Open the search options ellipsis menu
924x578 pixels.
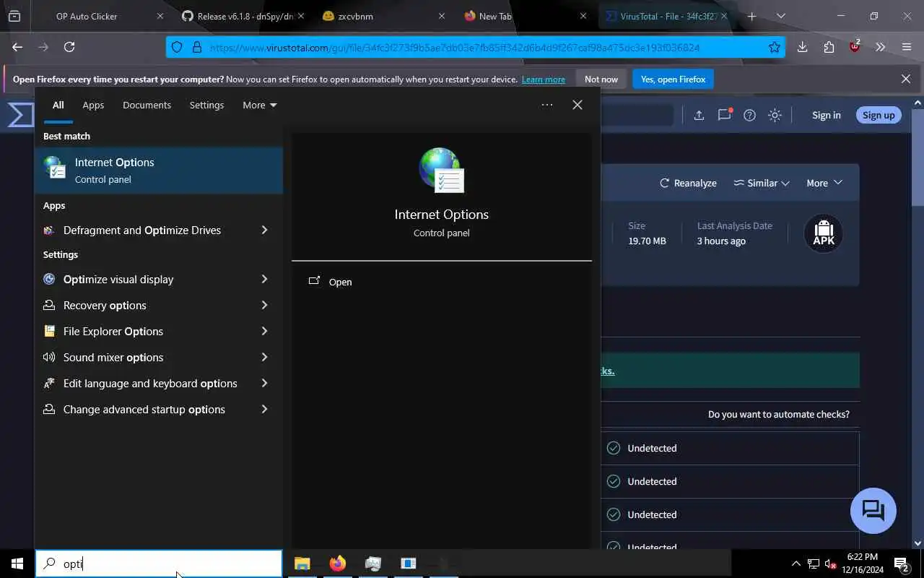(x=547, y=105)
